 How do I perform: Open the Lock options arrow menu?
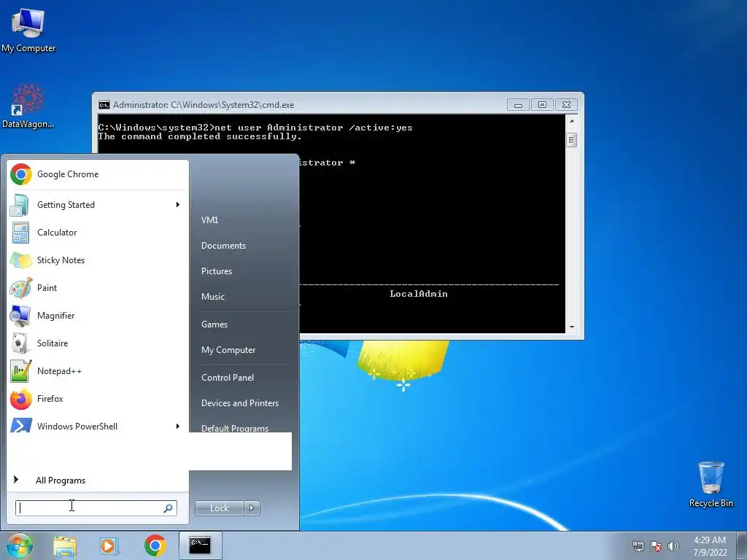[252, 508]
